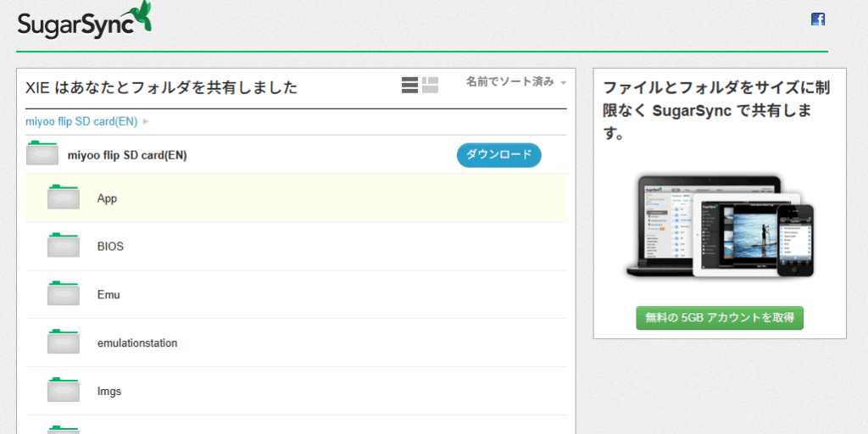This screenshot has width=868, height=434.
Task: Click the devices promo image
Action: pos(720,225)
